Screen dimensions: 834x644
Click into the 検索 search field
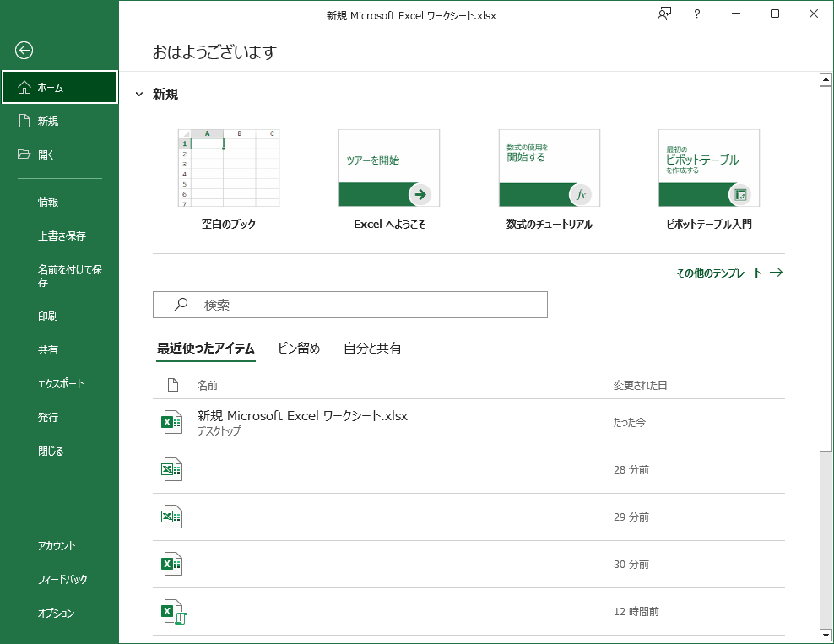(350, 305)
